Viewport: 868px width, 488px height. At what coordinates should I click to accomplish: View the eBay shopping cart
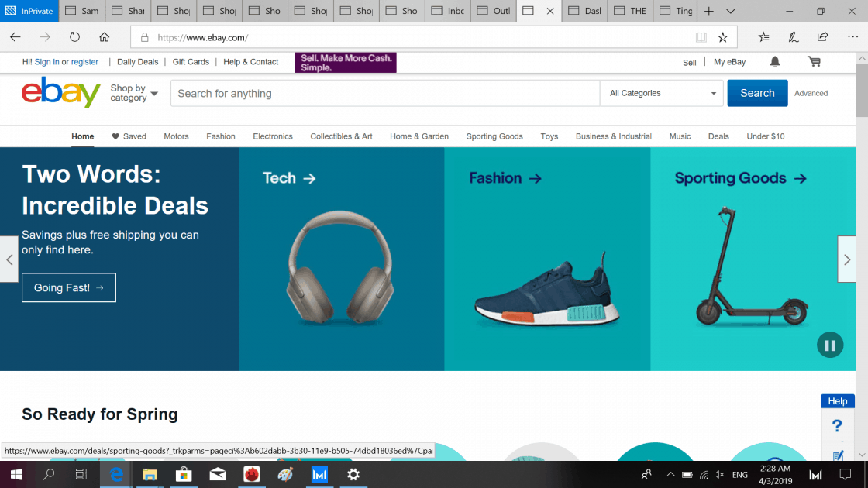814,61
